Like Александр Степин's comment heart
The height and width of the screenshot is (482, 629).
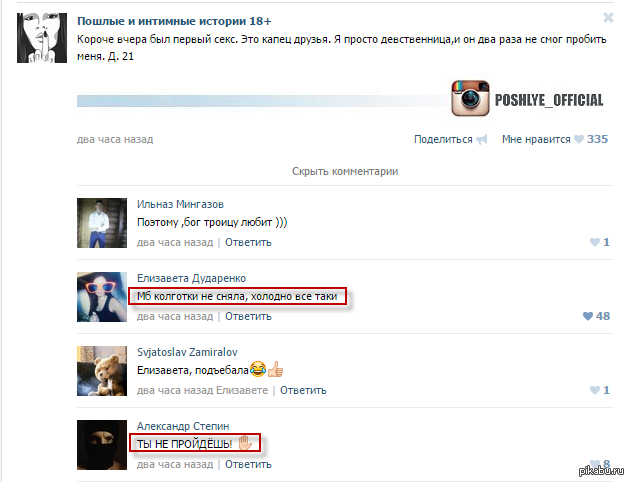point(595,464)
